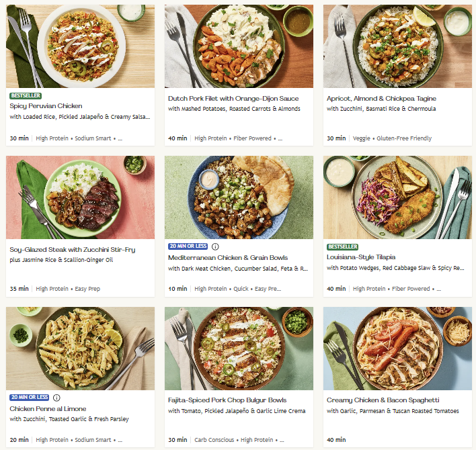Click info icon on Mediterranean Chicken card
The width and height of the screenshot is (476, 450).
coord(215,246)
